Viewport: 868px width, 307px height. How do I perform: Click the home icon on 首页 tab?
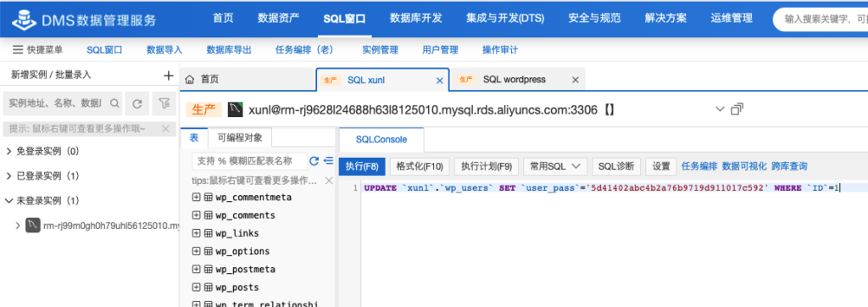click(x=189, y=80)
